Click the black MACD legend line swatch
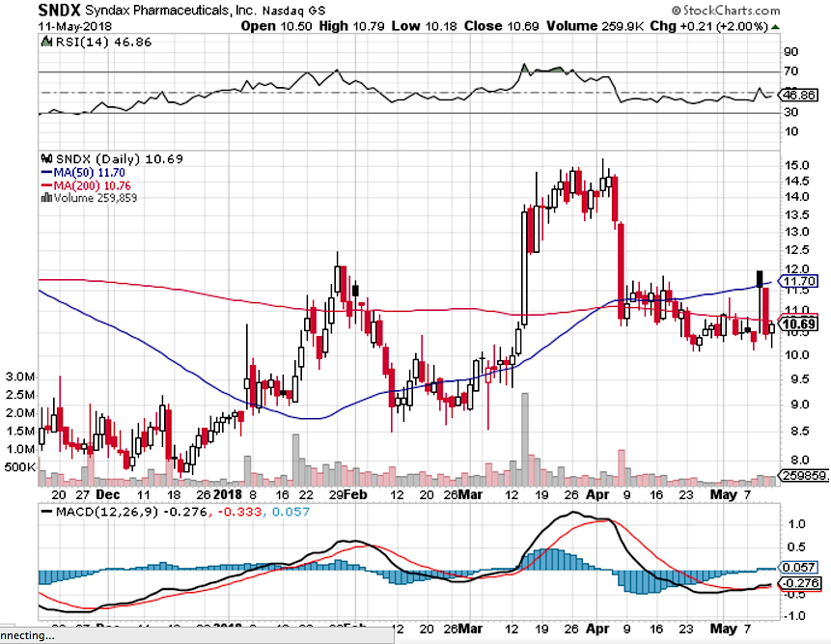The width and height of the screenshot is (831, 644). pyautogui.click(x=46, y=512)
